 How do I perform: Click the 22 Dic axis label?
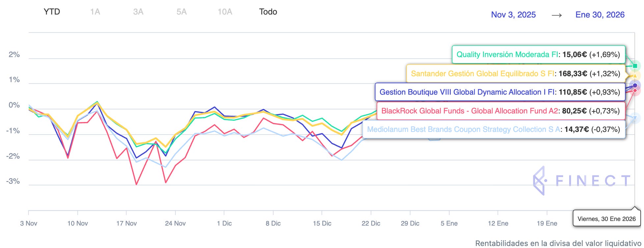pyautogui.click(x=371, y=224)
